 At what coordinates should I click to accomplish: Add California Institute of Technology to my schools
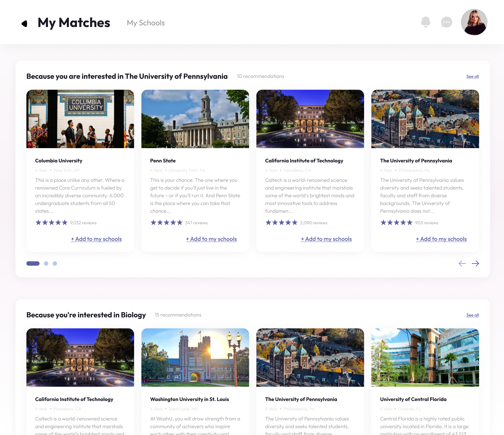326,239
